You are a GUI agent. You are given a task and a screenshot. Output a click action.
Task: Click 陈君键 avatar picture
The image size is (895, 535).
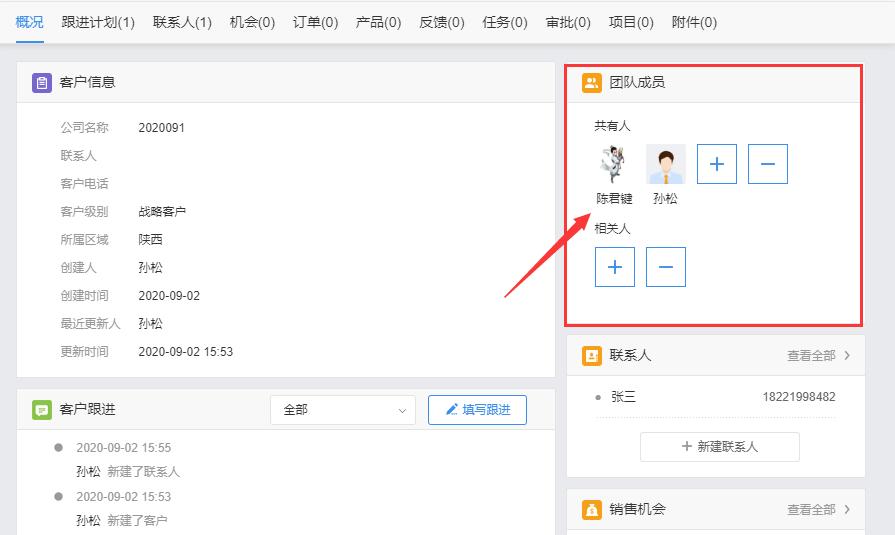pyautogui.click(x=614, y=164)
